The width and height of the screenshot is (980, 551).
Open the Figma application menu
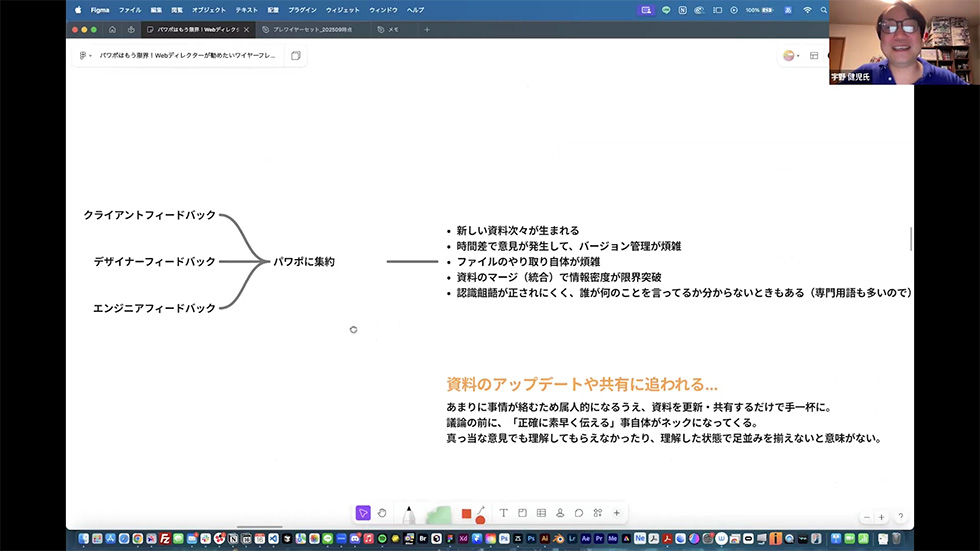[x=100, y=10]
